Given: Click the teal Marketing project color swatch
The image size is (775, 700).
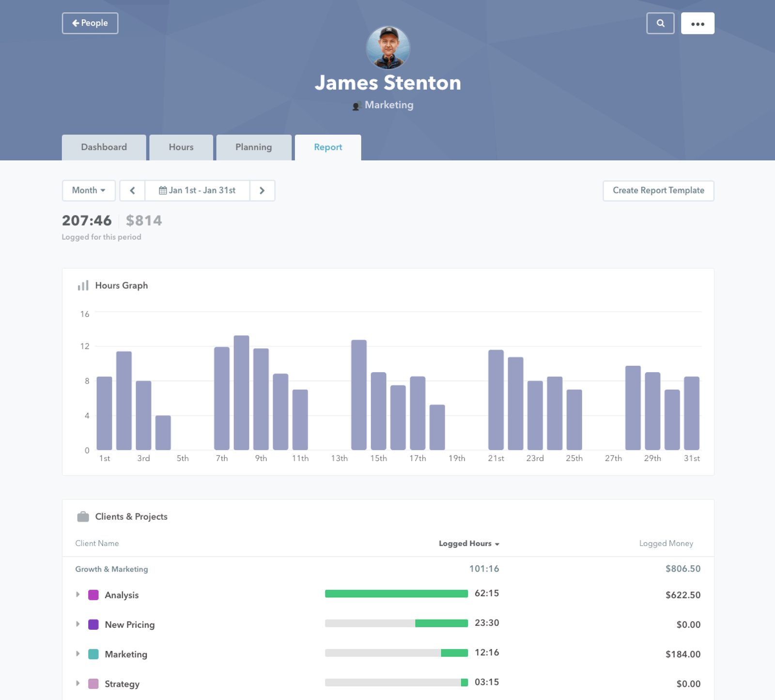Looking at the screenshot, I should click(93, 654).
